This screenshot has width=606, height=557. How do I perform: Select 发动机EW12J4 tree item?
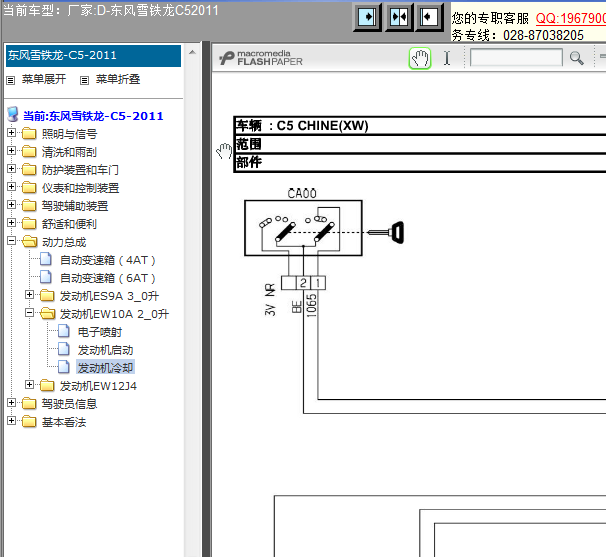point(98,386)
